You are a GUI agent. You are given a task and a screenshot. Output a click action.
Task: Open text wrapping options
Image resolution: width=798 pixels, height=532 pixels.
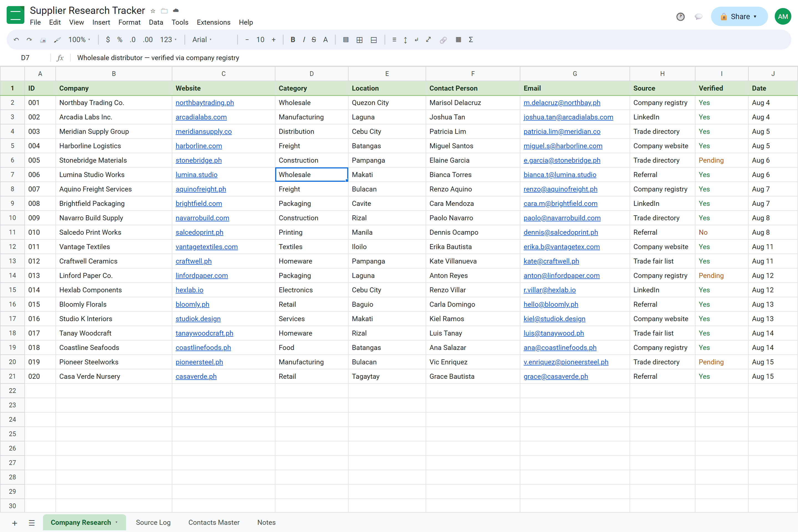[x=417, y=40]
